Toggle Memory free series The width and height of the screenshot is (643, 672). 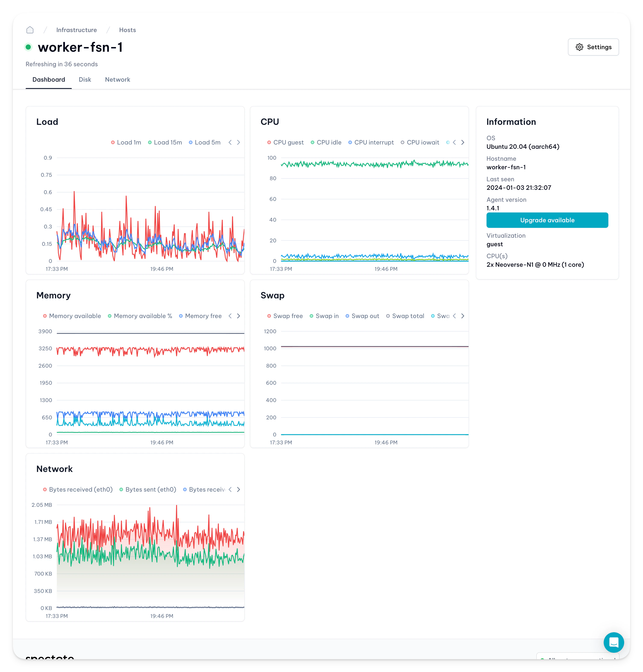pos(200,316)
